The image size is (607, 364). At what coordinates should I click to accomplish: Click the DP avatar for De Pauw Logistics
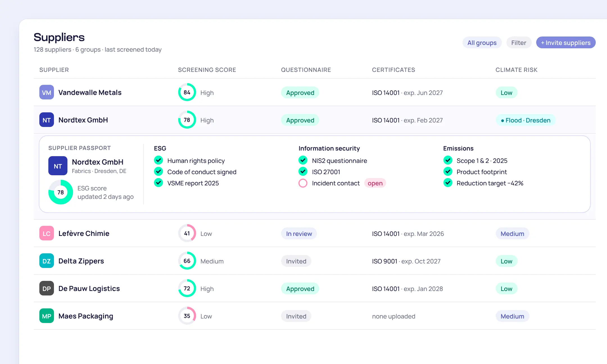pos(47,288)
